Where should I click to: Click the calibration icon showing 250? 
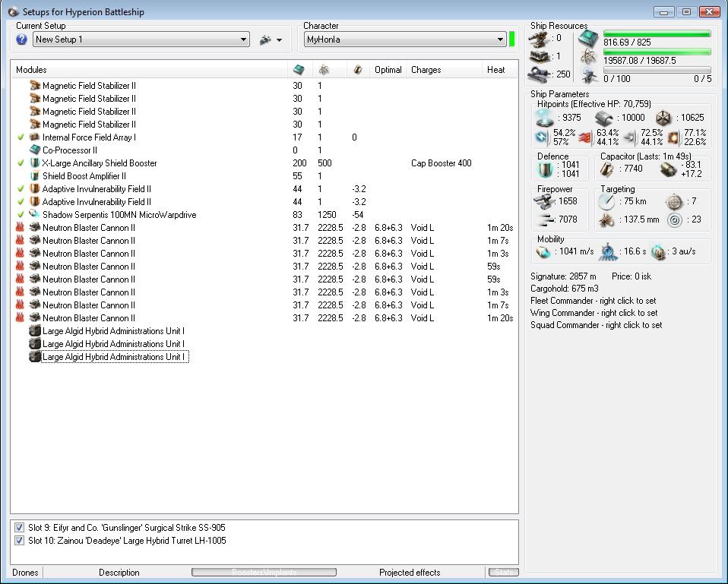[x=540, y=74]
